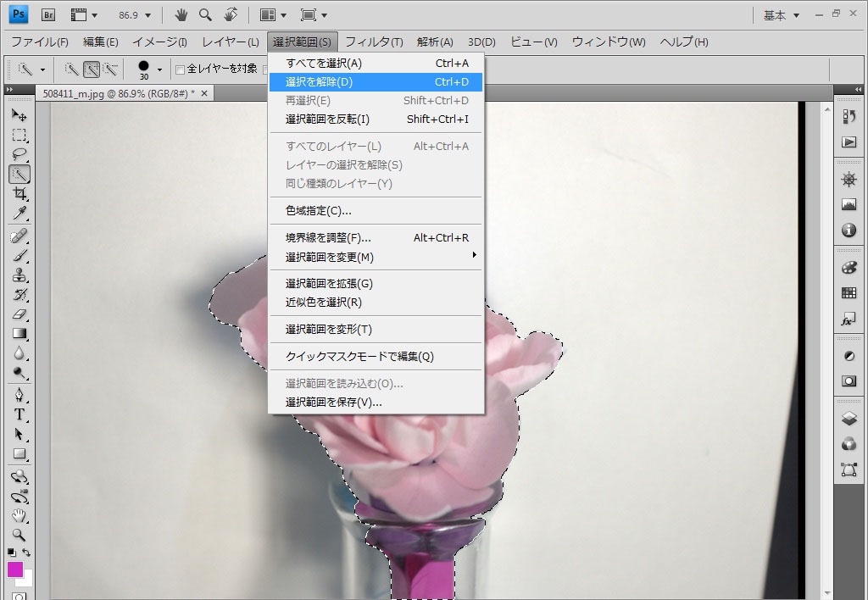Select the Pen tool
This screenshot has height=600, width=868.
pyautogui.click(x=19, y=395)
